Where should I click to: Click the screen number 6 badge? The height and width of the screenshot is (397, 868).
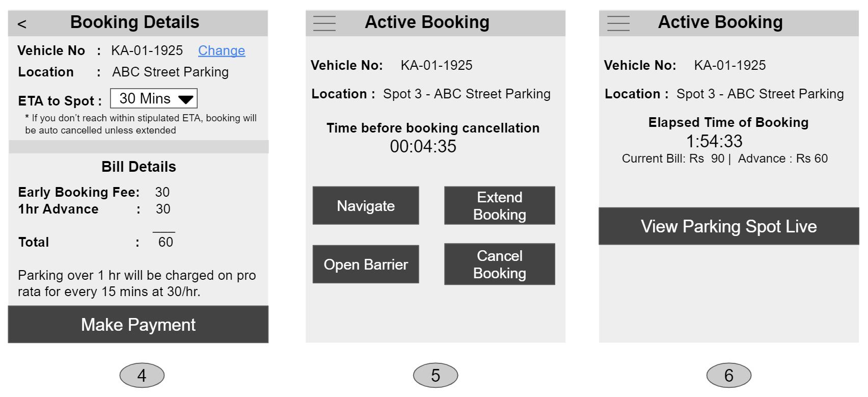[729, 376]
